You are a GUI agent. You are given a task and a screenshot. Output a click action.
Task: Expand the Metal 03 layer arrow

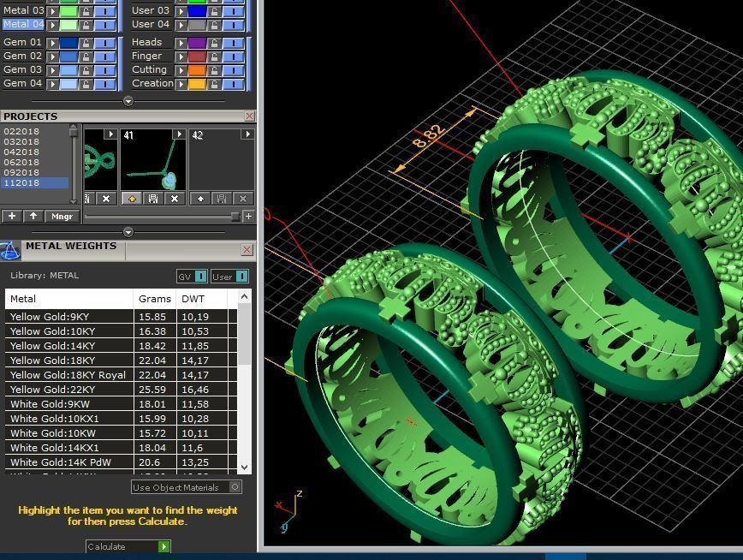pyautogui.click(x=52, y=11)
